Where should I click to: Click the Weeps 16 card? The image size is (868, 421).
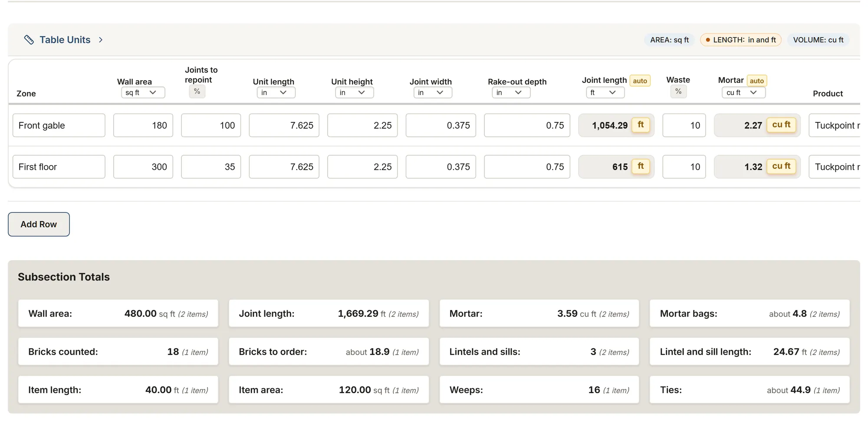tap(539, 390)
